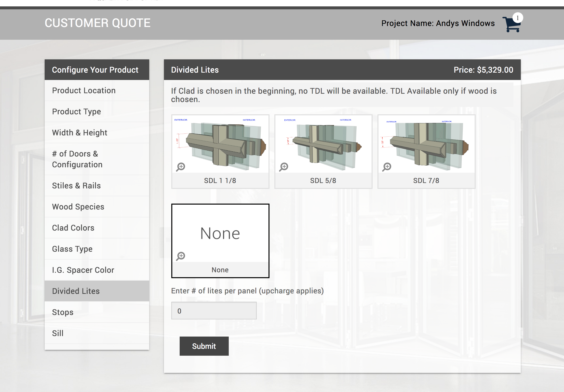The width and height of the screenshot is (564, 392).
Task: Zoom the SDL 1 1/8 image magnifier
Action: 181,167
